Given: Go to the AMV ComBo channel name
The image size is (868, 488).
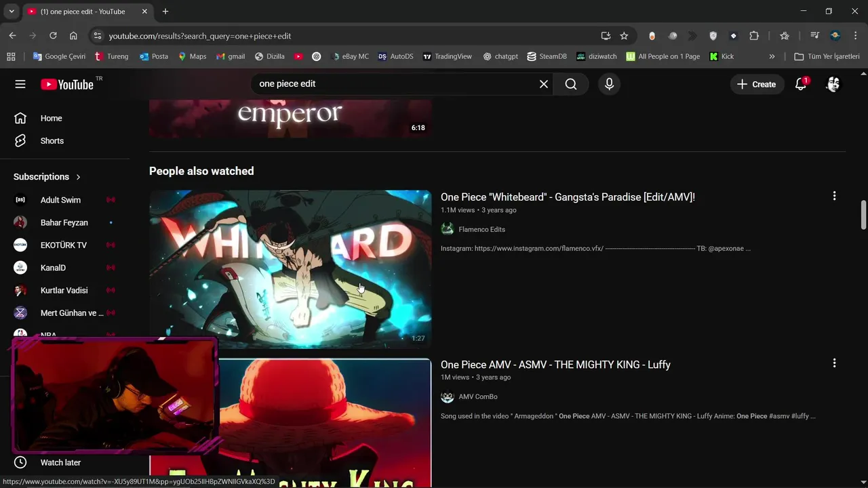Looking at the screenshot, I should [477, 397].
